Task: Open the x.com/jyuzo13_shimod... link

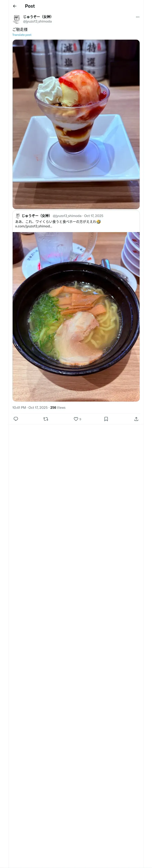Action: [34, 226]
